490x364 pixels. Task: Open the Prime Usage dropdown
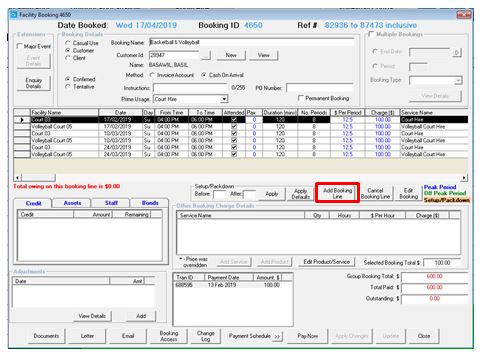(224, 99)
